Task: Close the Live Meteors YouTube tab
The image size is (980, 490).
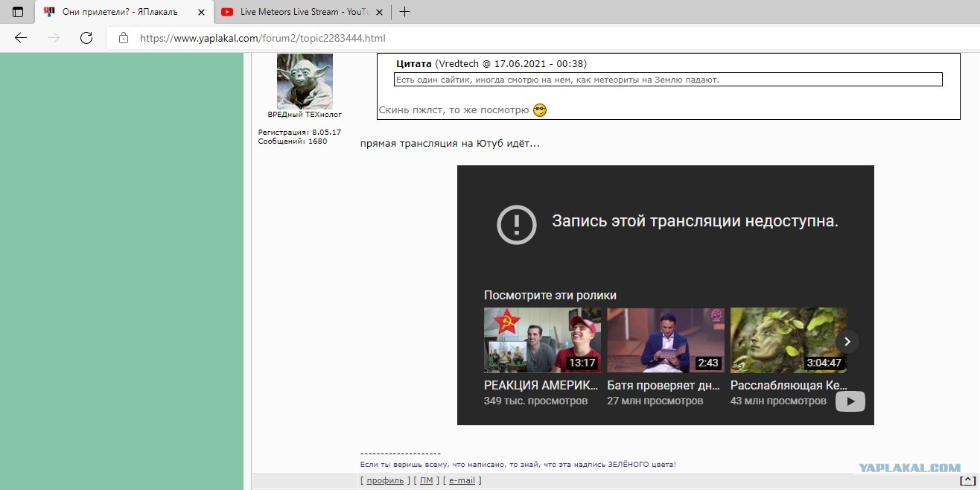Action: [x=379, y=12]
